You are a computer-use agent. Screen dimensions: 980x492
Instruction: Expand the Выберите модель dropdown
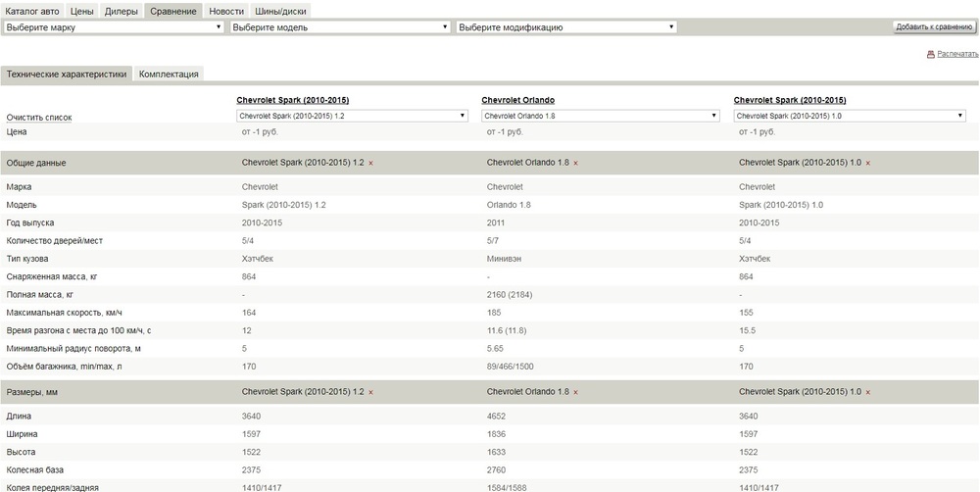click(340, 27)
